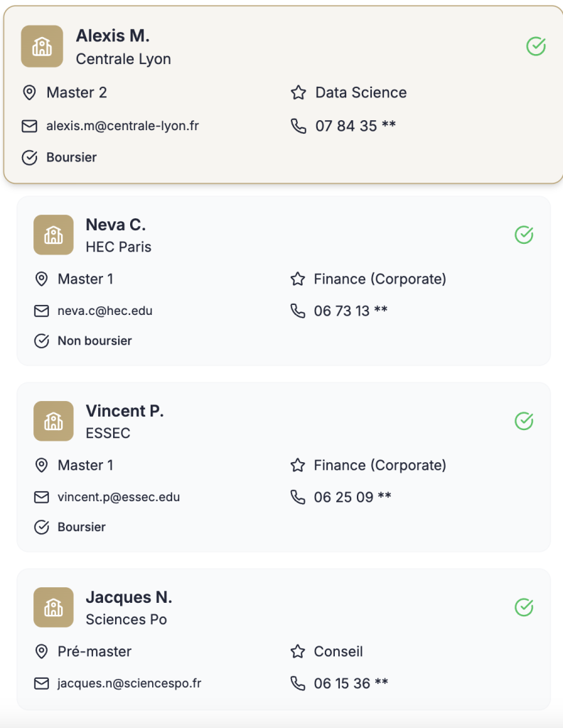
Task: Click star icon beside Data Science
Action: coord(299,92)
